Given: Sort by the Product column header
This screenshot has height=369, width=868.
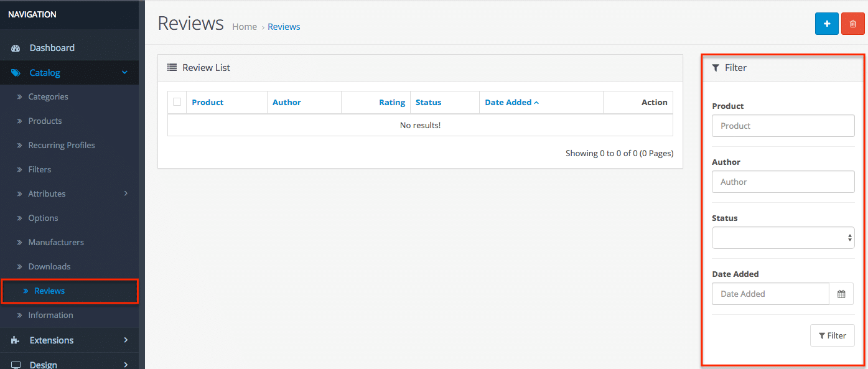Looking at the screenshot, I should (x=207, y=102).
